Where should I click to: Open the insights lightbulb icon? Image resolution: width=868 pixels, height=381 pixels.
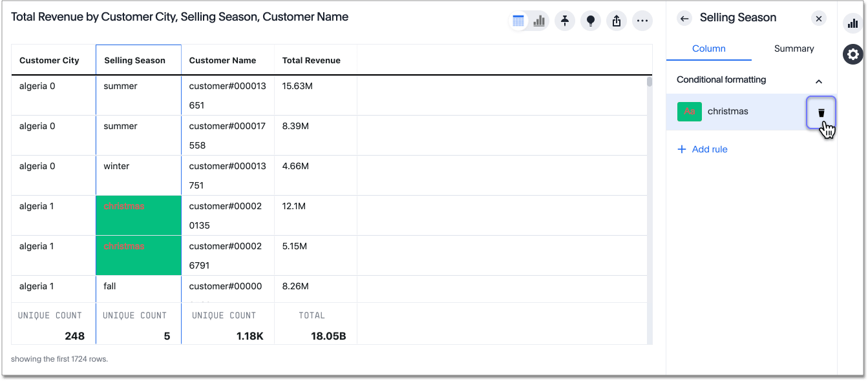pos(590,20)
